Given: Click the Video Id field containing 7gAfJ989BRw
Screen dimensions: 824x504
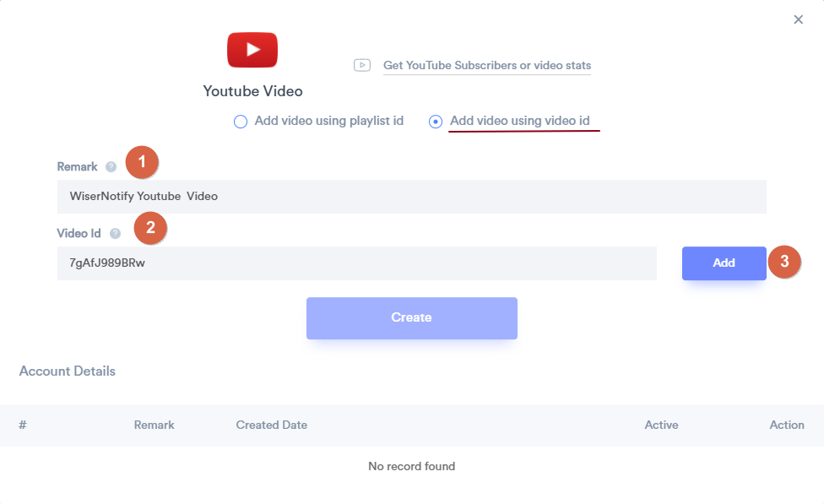Looking at the screenshot, I should click(x=356, y=263).
